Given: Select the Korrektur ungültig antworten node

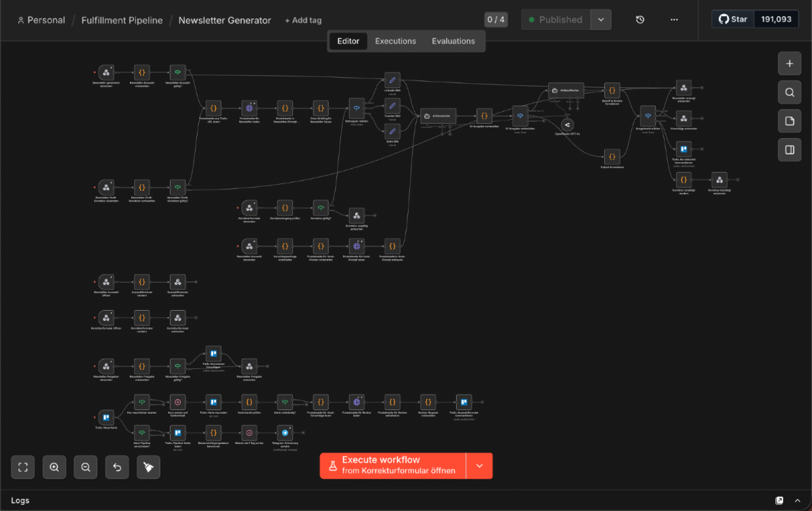Looking at the screenshot, I should (x=357, y=215).
